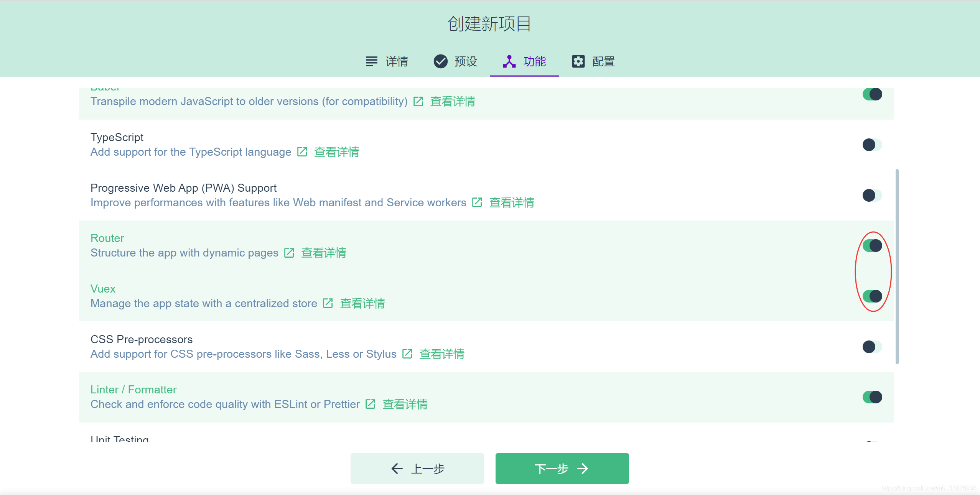Click 查看详情 link for TypeScript

pyautogui.click(x=336, y=152)
